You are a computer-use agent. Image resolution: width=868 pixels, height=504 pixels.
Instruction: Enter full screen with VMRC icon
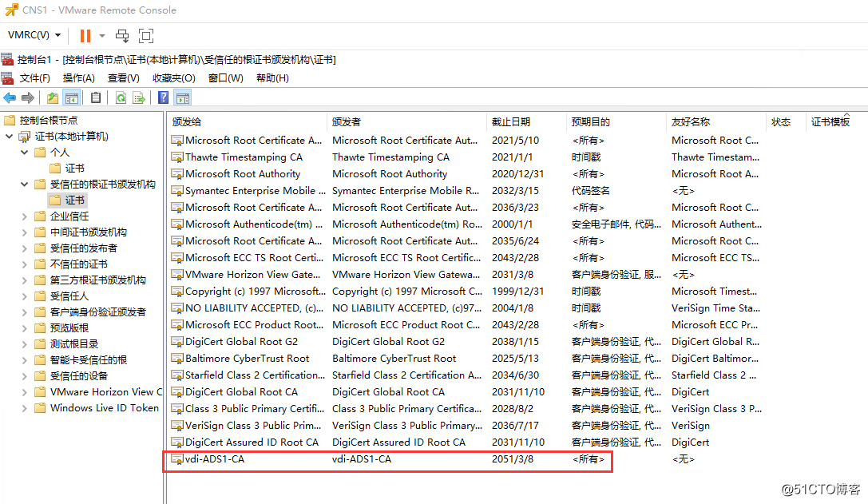coord(146,36)
